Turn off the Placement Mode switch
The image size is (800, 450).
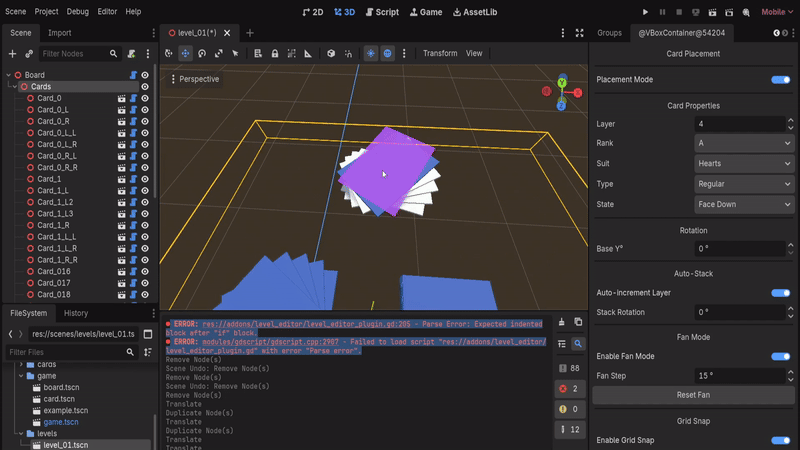tap(780, 79)
